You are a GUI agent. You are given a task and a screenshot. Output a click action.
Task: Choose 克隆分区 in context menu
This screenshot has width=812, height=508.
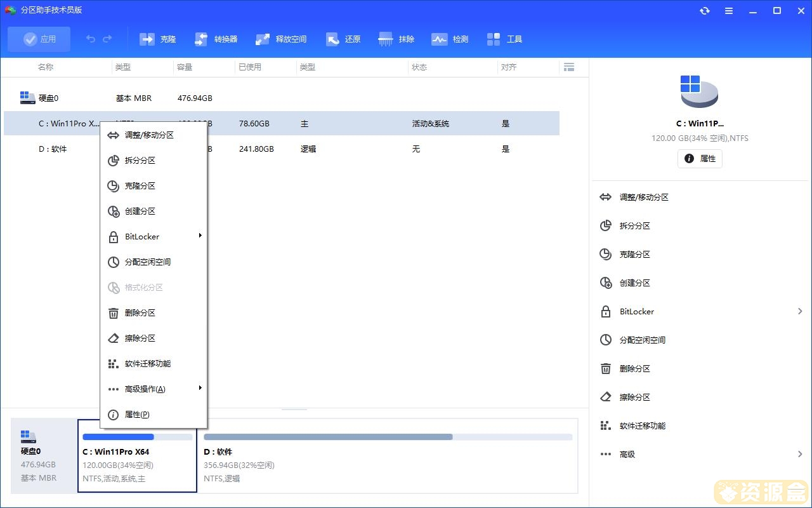click(x=154, y=185)
